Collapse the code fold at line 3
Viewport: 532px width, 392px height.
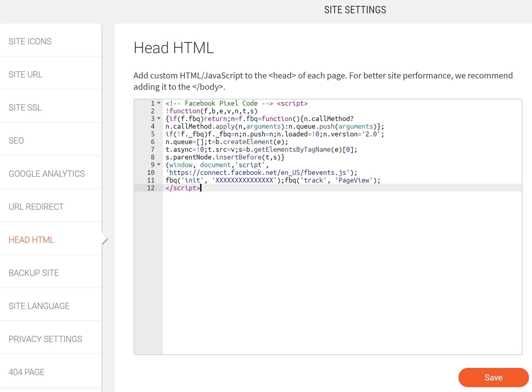tap(159, 119)
